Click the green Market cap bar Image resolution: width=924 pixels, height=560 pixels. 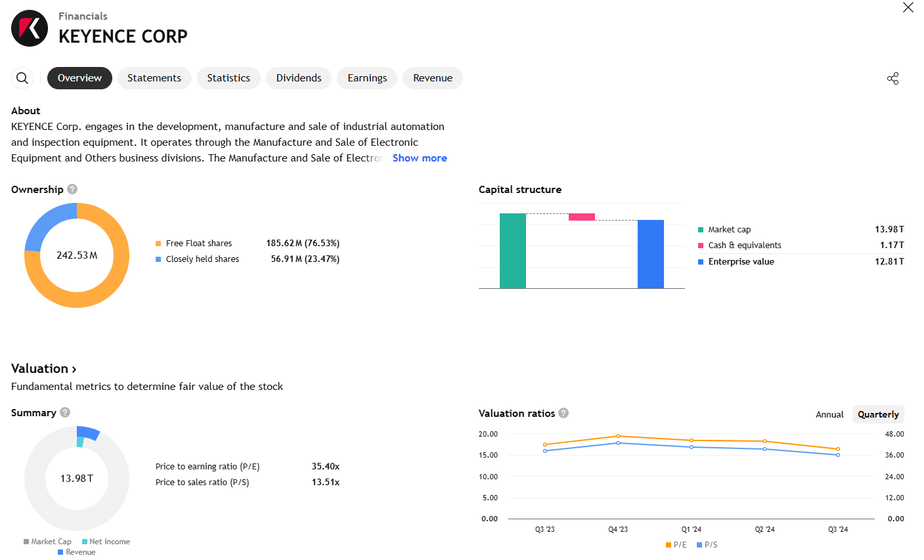(513, 251)
